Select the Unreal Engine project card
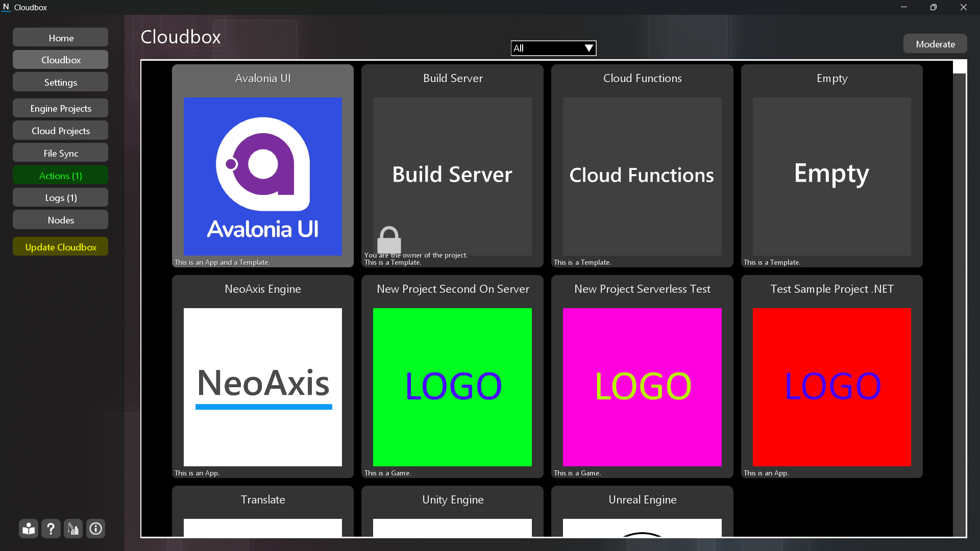Image resolution: width=980 pixels, height=551 pixels. [642, 511]
